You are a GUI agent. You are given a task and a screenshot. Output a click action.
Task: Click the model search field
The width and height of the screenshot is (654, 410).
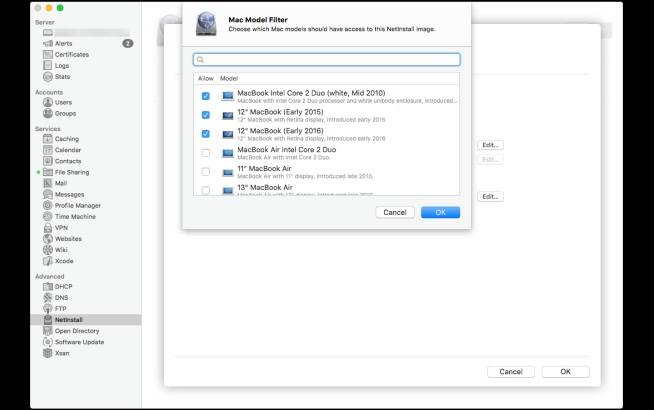(x=327, y=60)
